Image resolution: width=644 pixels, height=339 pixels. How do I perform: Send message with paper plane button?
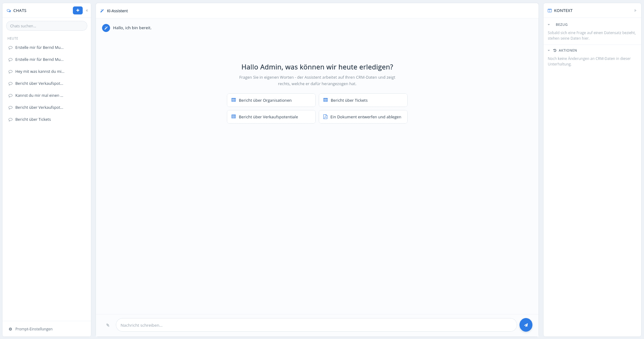pos(526,325)
